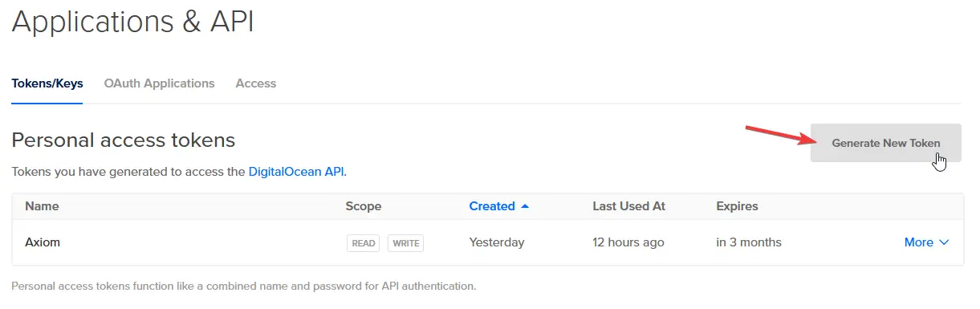Click the in 3 months expiry value
The image size is (980, 309).
pyautogui.click(x=749, y=242)
